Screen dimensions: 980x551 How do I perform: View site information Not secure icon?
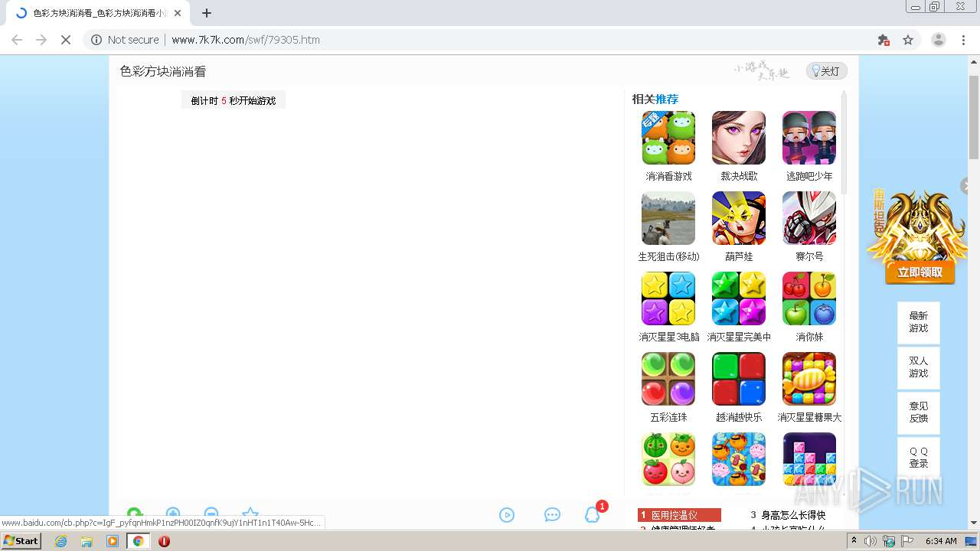96,40
